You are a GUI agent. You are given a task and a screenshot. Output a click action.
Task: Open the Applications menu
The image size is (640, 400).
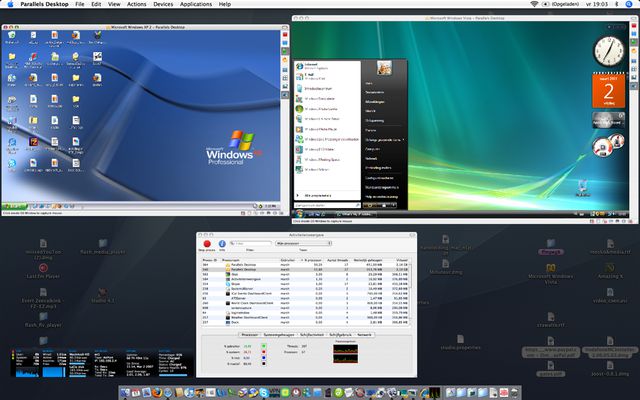coord(196,4)
